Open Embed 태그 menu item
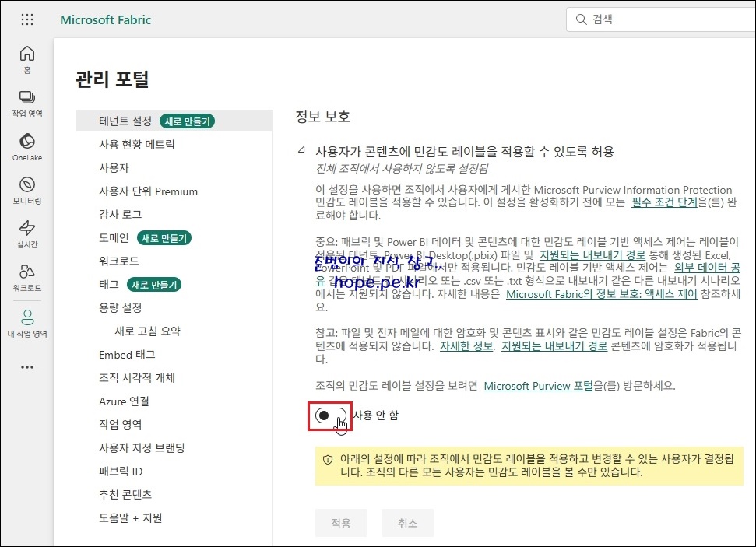756x547 pixels. (127, 355)
